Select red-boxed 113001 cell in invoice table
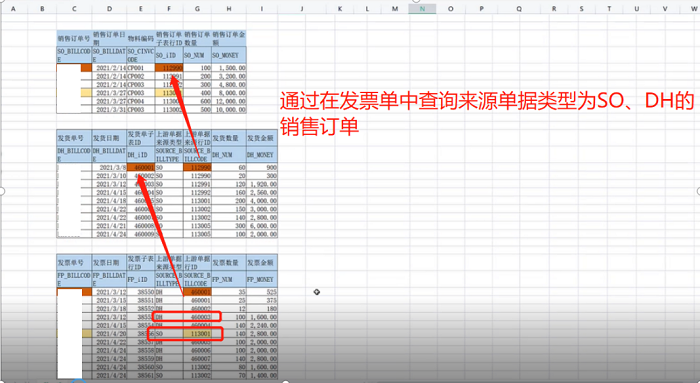The height and width of the screenshot is (383, 700). click(197, 333)
